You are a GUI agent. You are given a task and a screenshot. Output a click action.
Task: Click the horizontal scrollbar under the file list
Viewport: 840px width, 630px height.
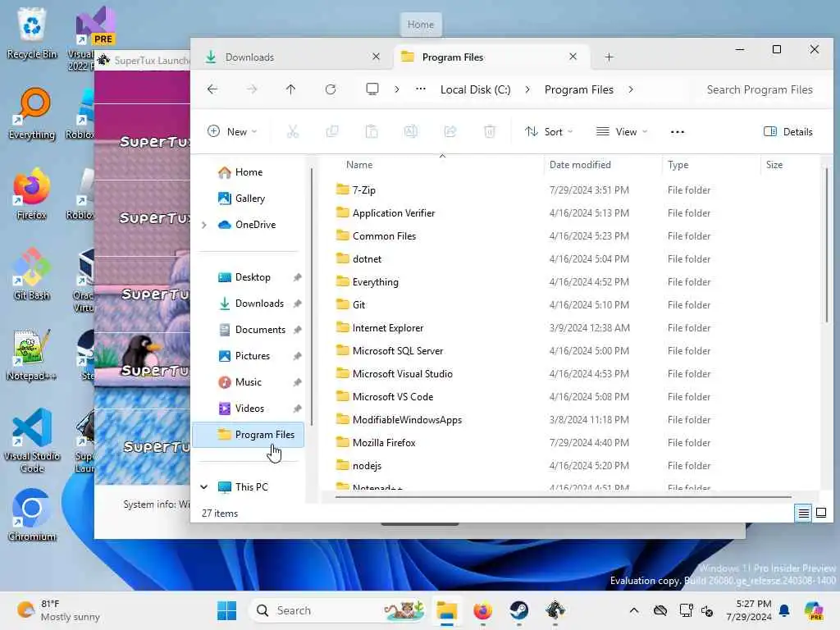click(x=564, y=497)
